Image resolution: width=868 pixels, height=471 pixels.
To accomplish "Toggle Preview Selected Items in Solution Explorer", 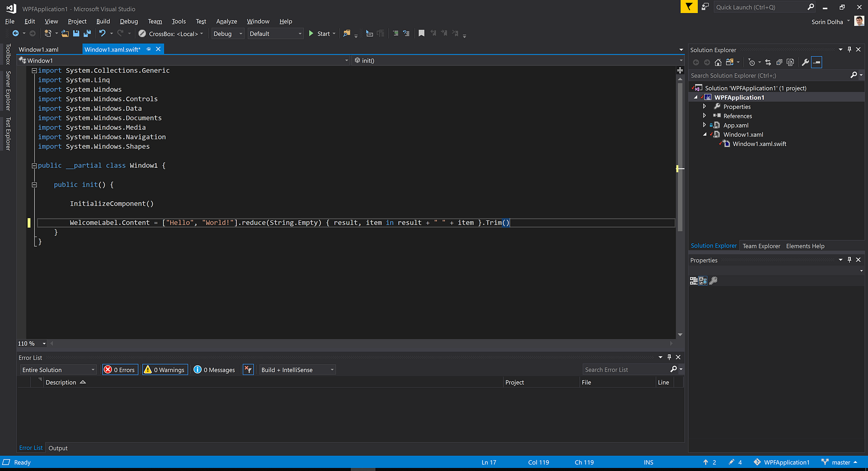I will click(816, 62).
